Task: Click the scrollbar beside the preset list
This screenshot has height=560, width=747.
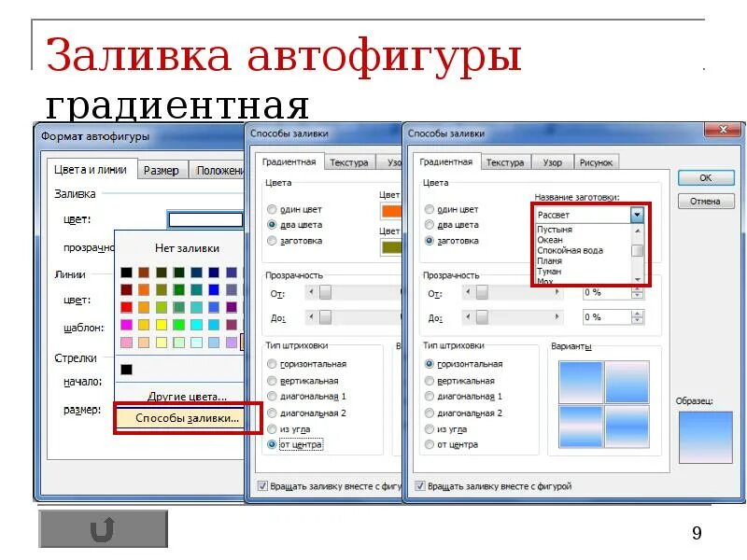Action: tap(635, 252)
